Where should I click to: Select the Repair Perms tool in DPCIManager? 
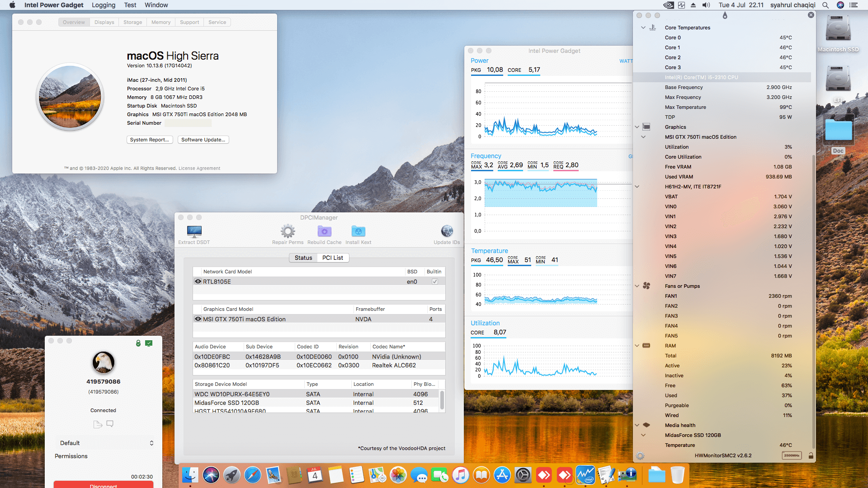(x=288, y=232)
